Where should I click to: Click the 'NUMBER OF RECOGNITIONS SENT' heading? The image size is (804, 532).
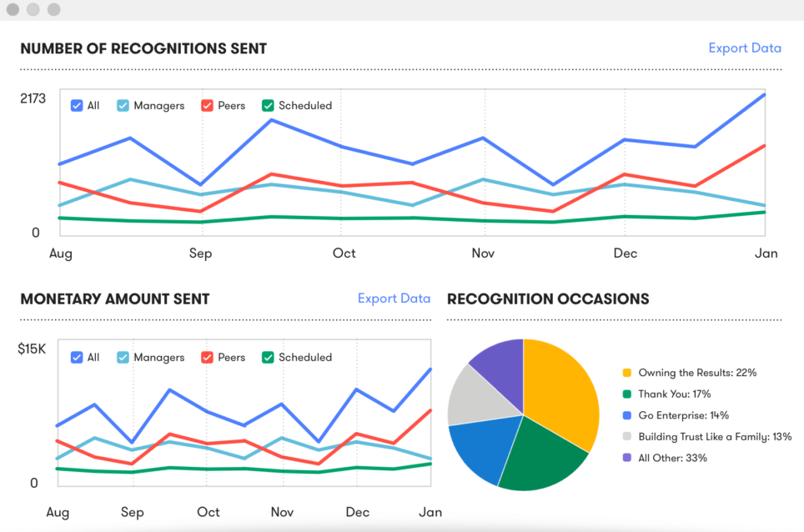pos(143,48)
